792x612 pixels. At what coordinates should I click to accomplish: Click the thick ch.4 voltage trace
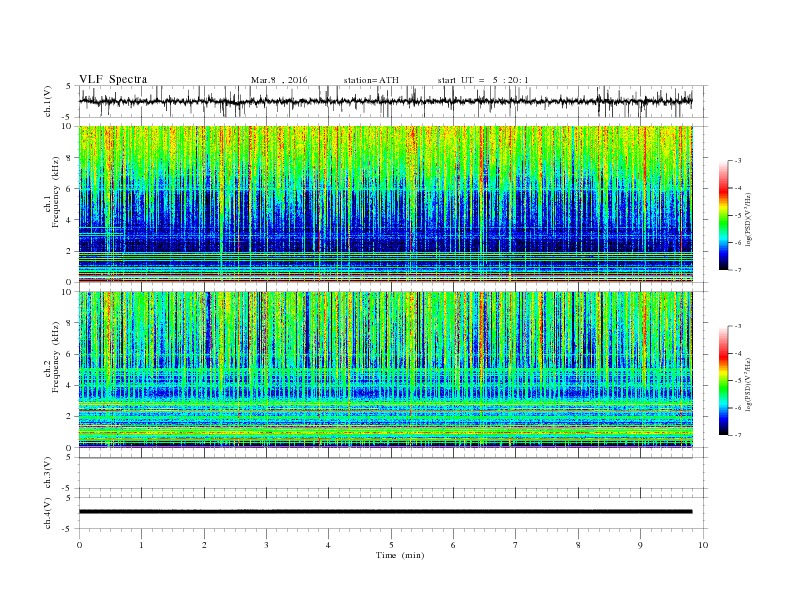point(385,512)
